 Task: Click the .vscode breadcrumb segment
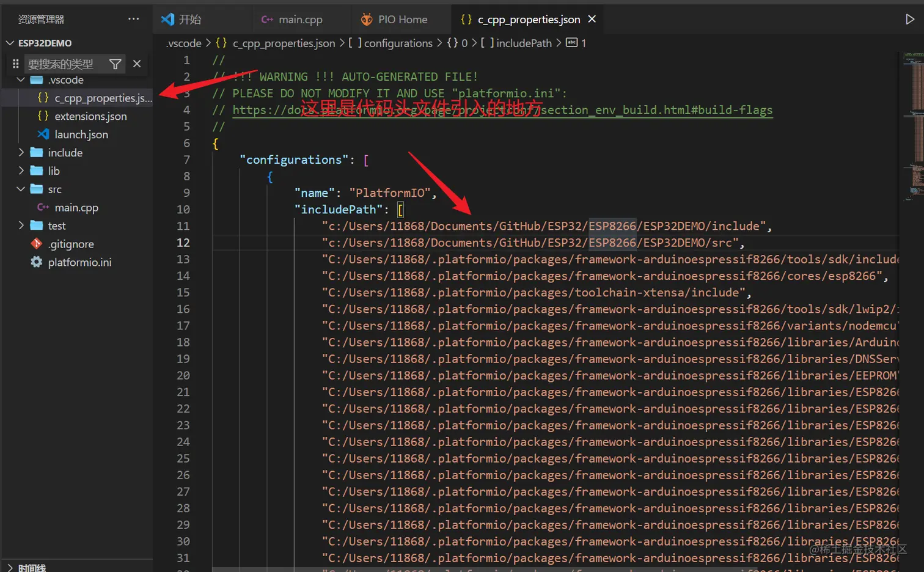pos(184,43)
